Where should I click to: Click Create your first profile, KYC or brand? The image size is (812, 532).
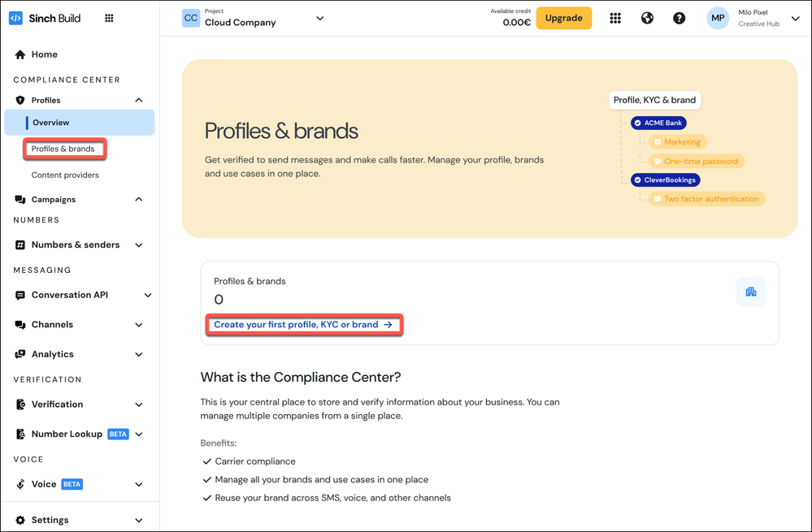tap(303, 324)
